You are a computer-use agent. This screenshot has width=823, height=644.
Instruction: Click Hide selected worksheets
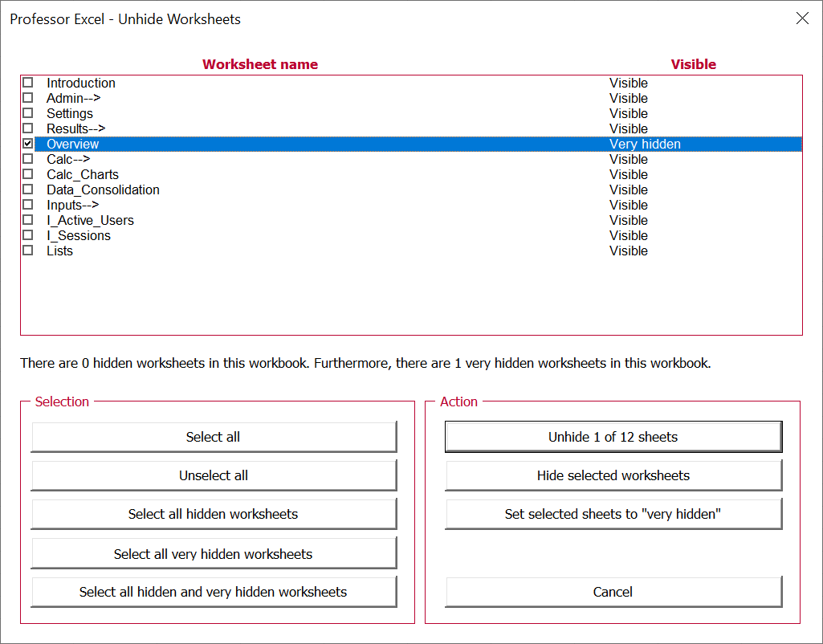pos(613,475)
